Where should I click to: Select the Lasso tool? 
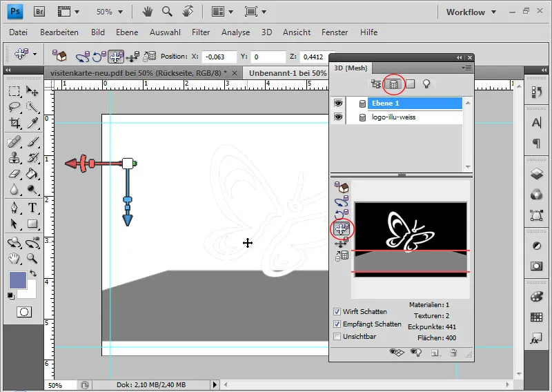[14, 107]
